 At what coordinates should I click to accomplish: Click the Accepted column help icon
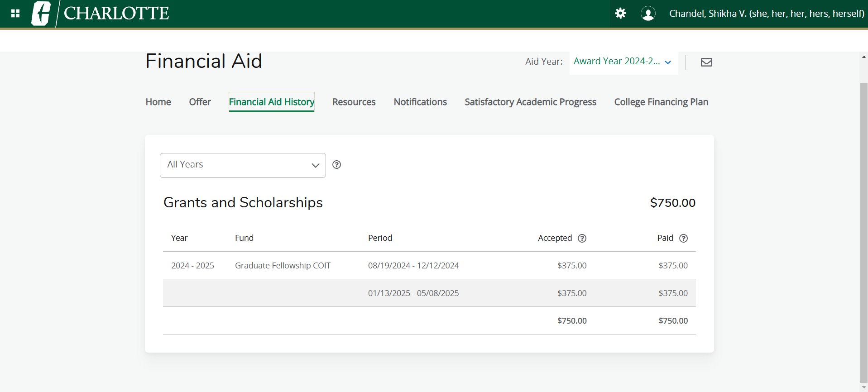coord(582,239)
